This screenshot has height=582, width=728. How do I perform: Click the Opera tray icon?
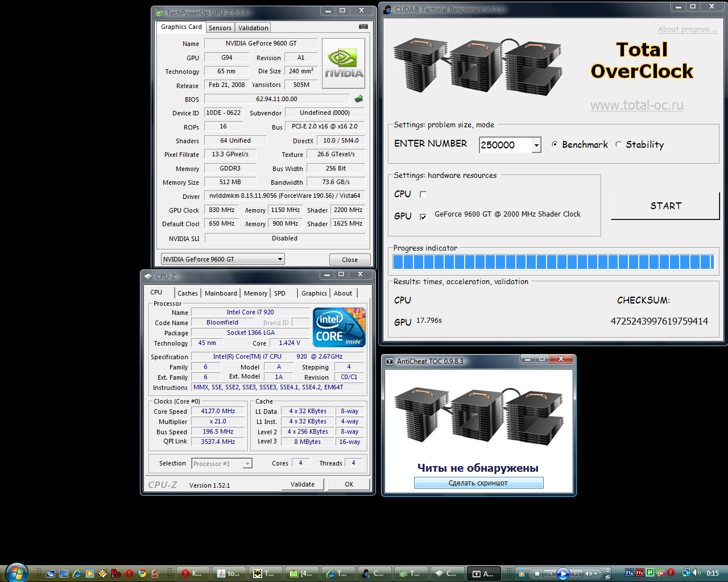click(671, 573)
